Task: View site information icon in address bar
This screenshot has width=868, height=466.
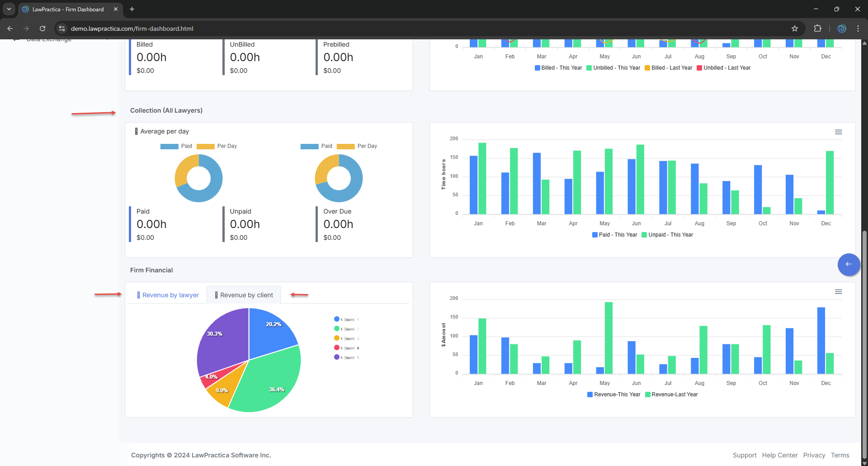Action: tap(62, 29)
